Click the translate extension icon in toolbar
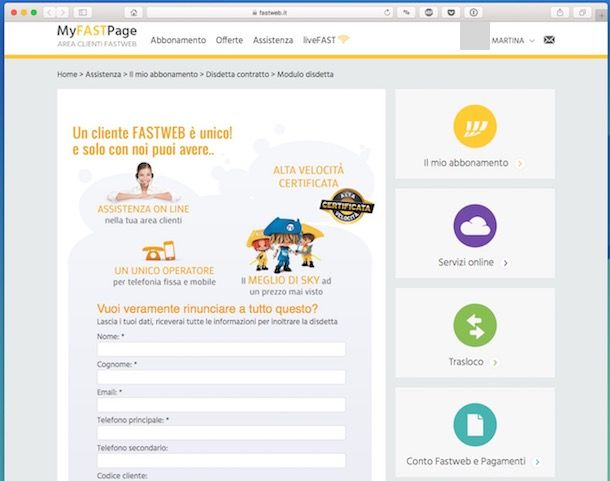Screen dimensions: 610x481 click(x=406, y=12)
